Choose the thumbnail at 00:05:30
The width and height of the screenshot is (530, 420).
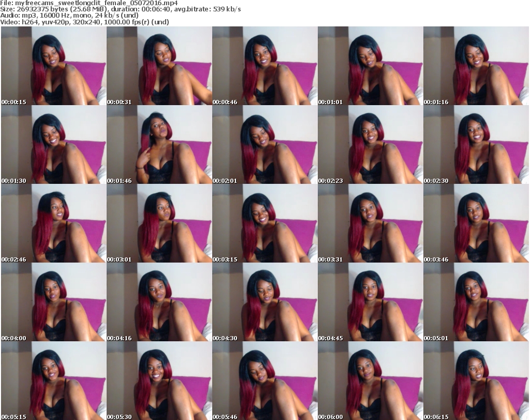pos(159,381)
